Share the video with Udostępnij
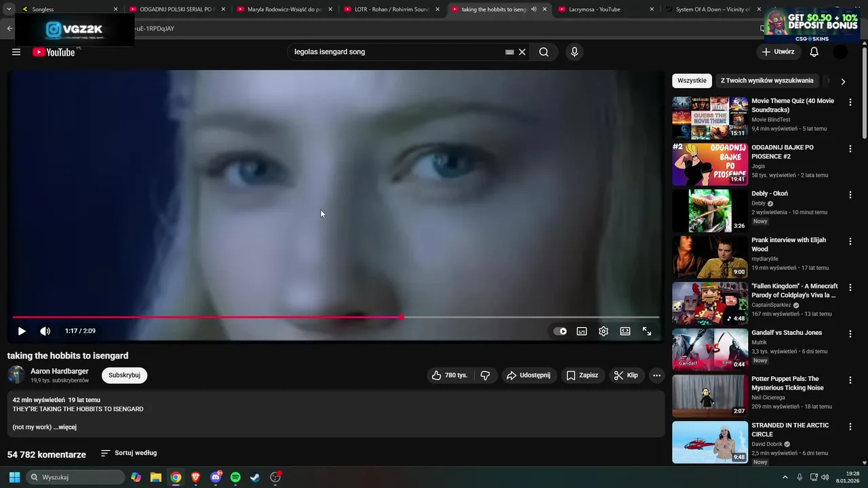The image size is (868, 488). click(529, 375)
